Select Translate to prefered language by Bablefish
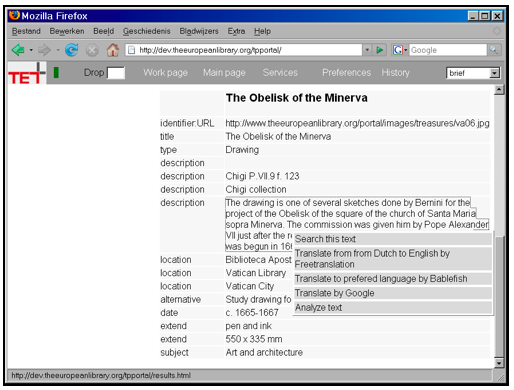This screenshot has height=390, width=514. point(393,279)
